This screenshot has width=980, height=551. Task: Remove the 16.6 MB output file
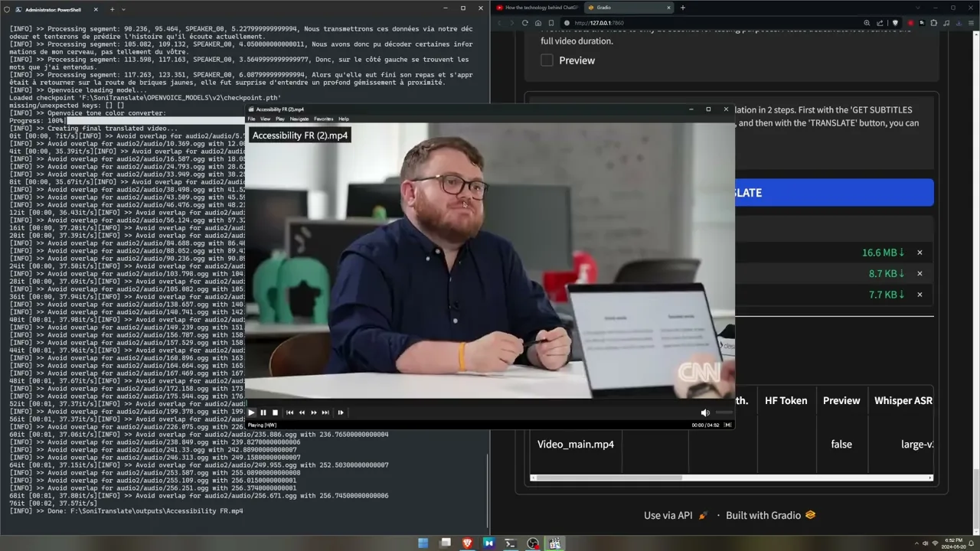pos(920,253)
